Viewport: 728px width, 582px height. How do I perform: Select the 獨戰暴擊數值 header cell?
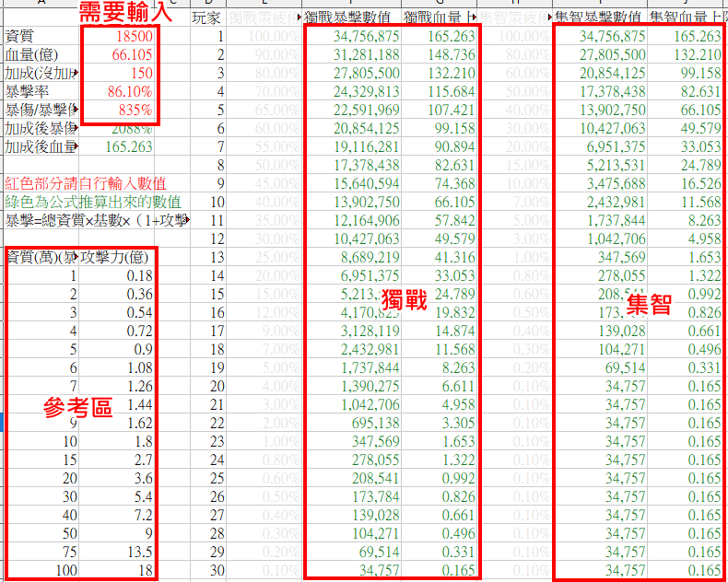click(x=351, y=17)
